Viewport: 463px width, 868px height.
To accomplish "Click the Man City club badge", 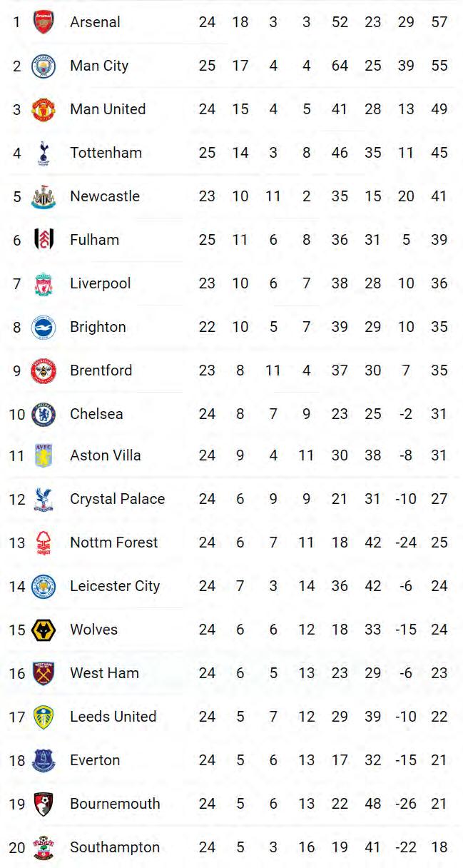I will [x=44, y=66].
